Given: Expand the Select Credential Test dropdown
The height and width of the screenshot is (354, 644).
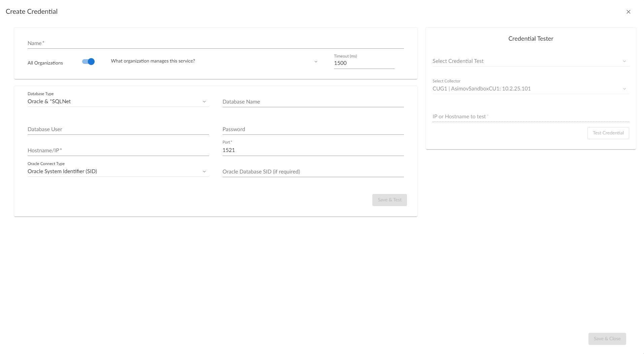Looking at the screenshot, I should 530,61.
